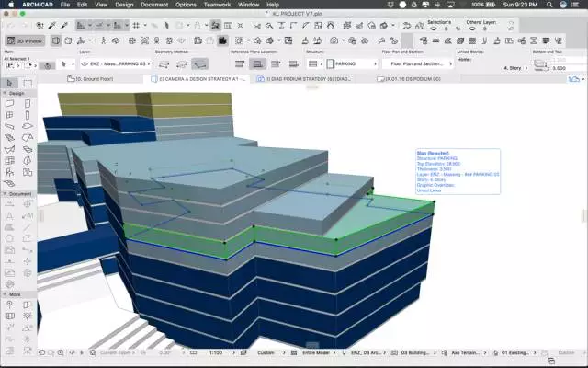Click the 3D Window button

[x=26, y=40]
